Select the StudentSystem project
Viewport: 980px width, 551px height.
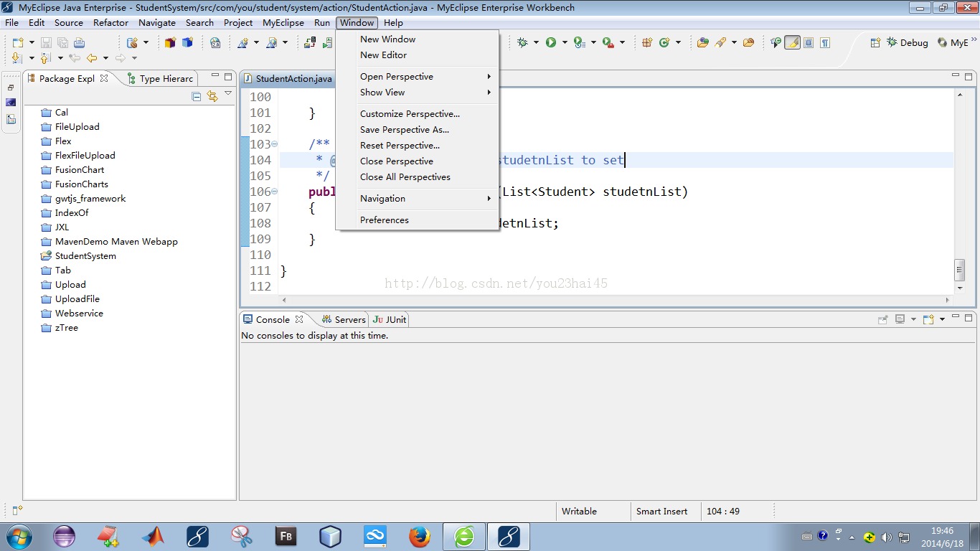[x=85, y=256]
